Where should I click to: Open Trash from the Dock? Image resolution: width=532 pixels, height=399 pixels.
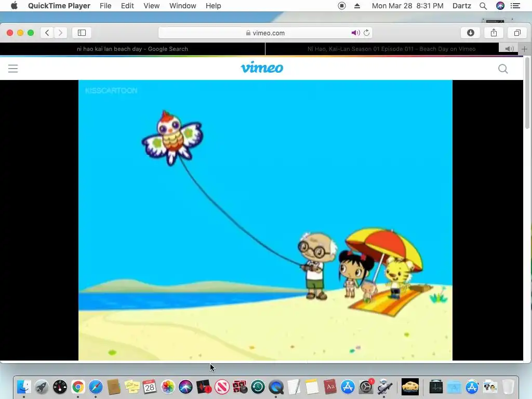(508, 387)
